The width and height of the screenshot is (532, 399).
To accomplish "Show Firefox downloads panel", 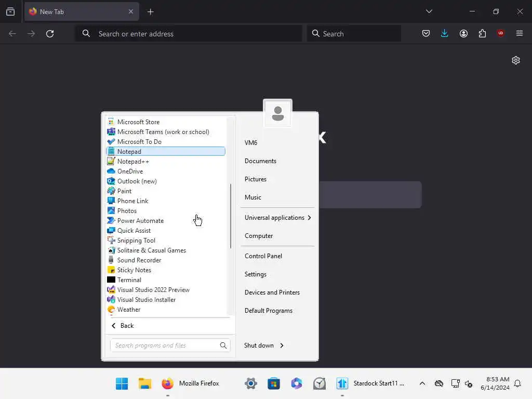I will coord(445,33).
